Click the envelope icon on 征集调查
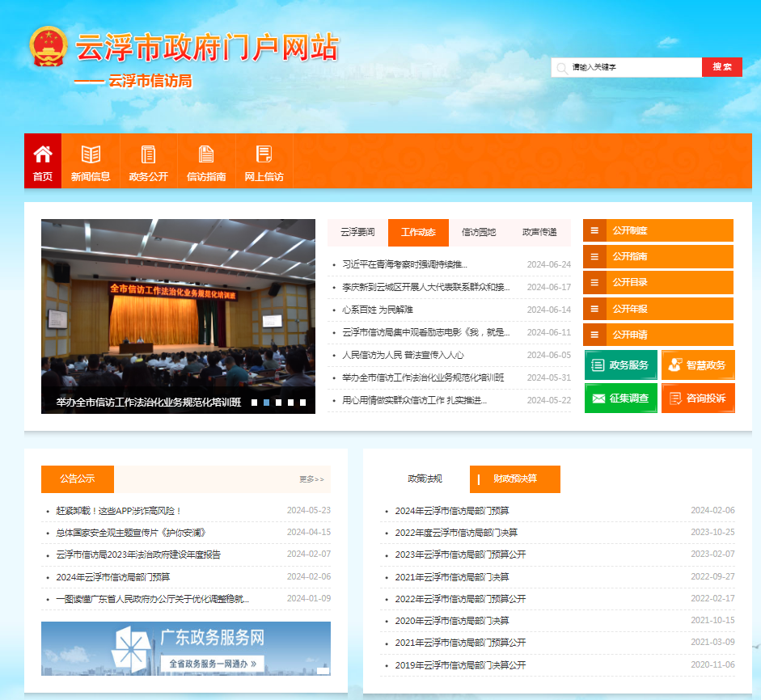Screen dimensions: 761x700 click(599, 398)
